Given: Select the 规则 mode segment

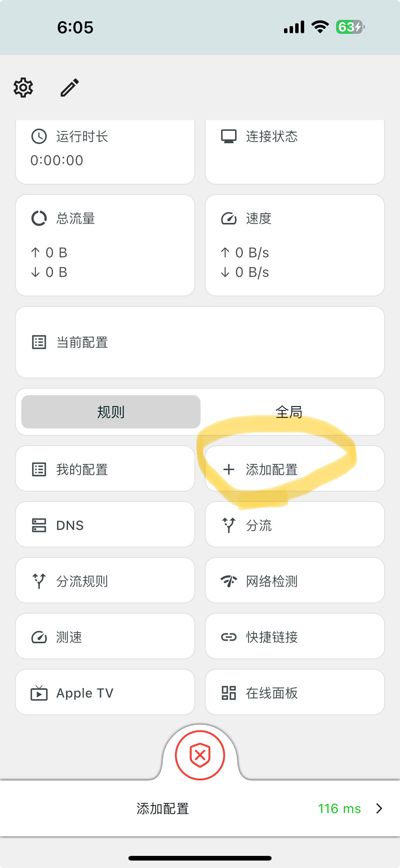Looking at the screenshot, I should click(x=111, y=412).
